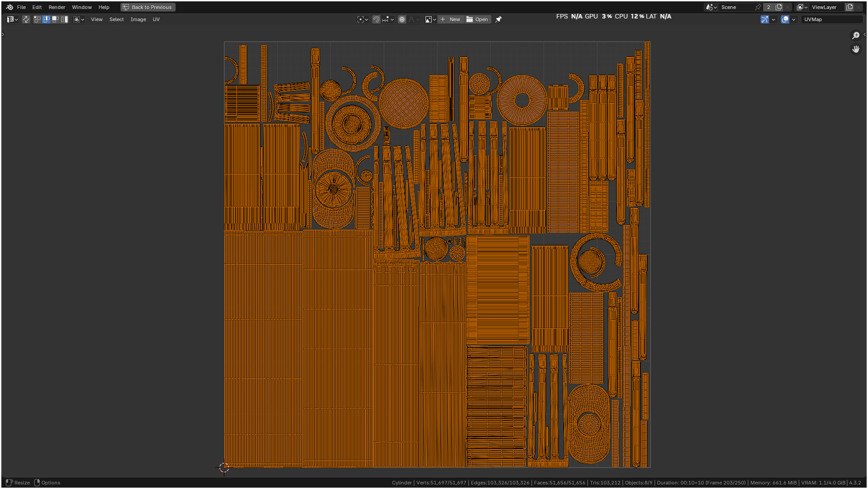The height and width of the screenshot is (489, 868).
Task: Toggle UV sync selection arrows icon
Action: click(26, 19)
